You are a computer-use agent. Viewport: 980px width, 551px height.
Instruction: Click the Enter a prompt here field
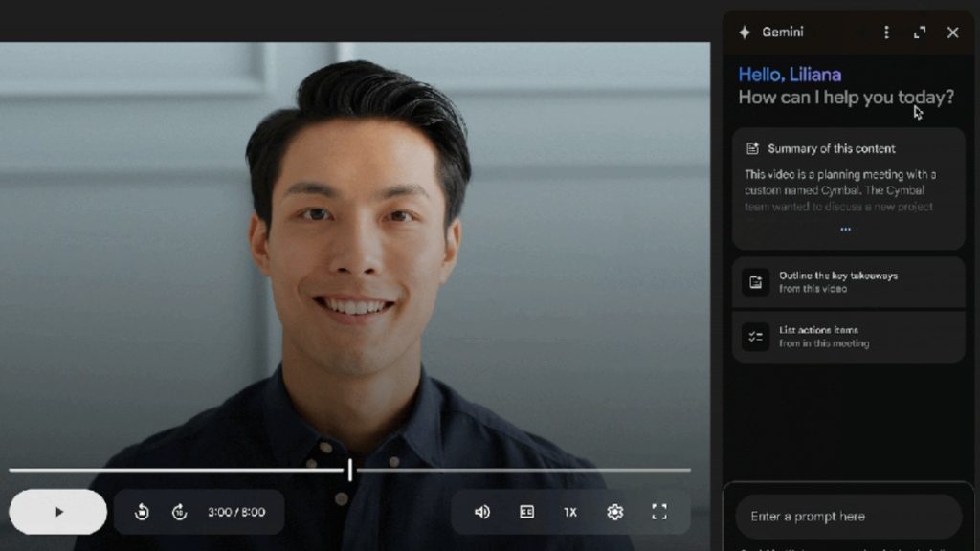tap(848, 517)
